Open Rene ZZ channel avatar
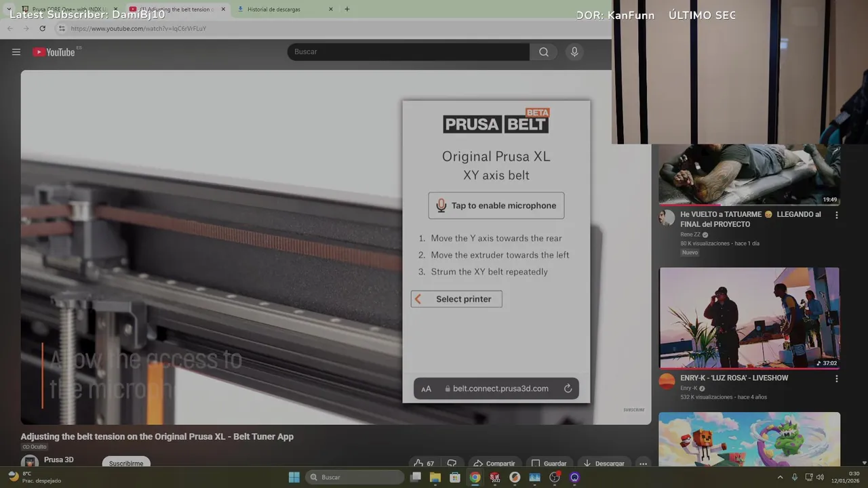 (667, 218)
